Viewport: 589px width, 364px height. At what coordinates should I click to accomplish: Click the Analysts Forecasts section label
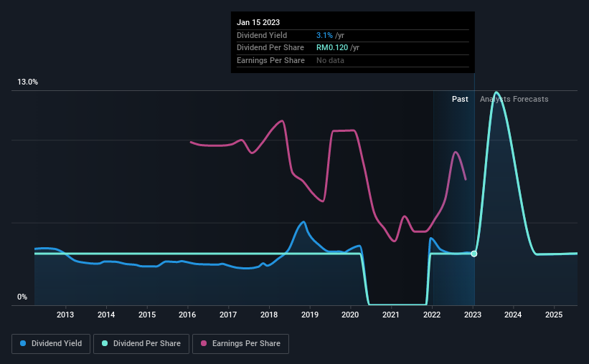514,99
